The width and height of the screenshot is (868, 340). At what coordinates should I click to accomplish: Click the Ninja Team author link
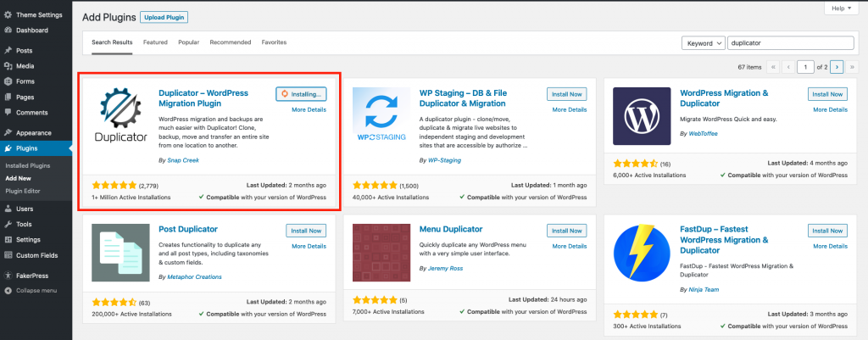pyautogui.click(x=704, y=290)
